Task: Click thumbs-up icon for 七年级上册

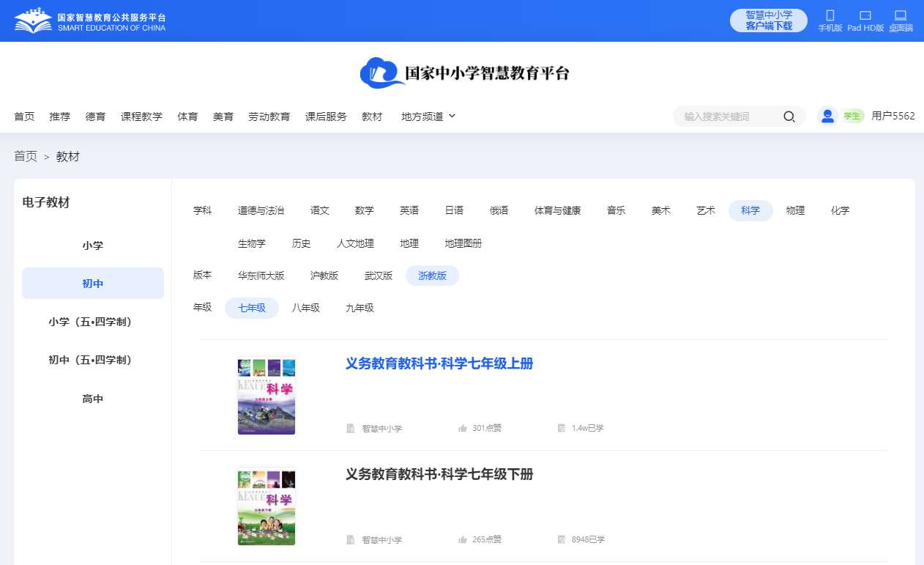Action: (x=462, y=428)
